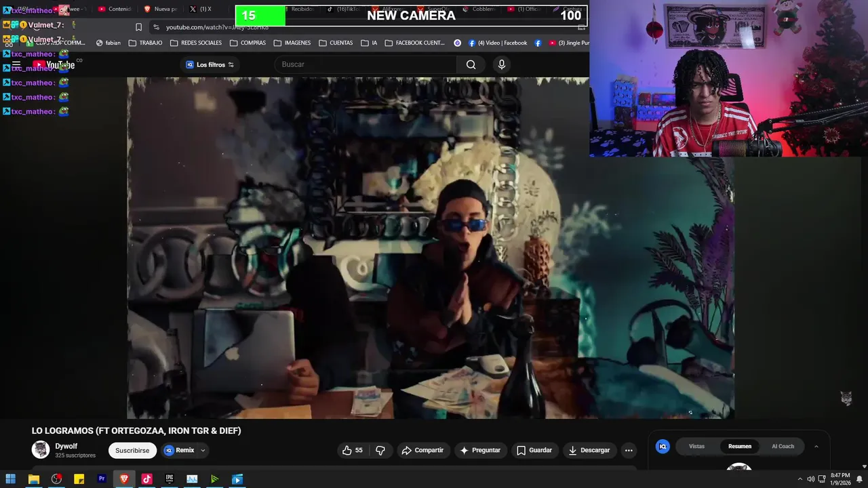This screenshot has height=488, width=868.
Task: Open the CUENTAS bookmarks folder
Action: pos(336,43)
